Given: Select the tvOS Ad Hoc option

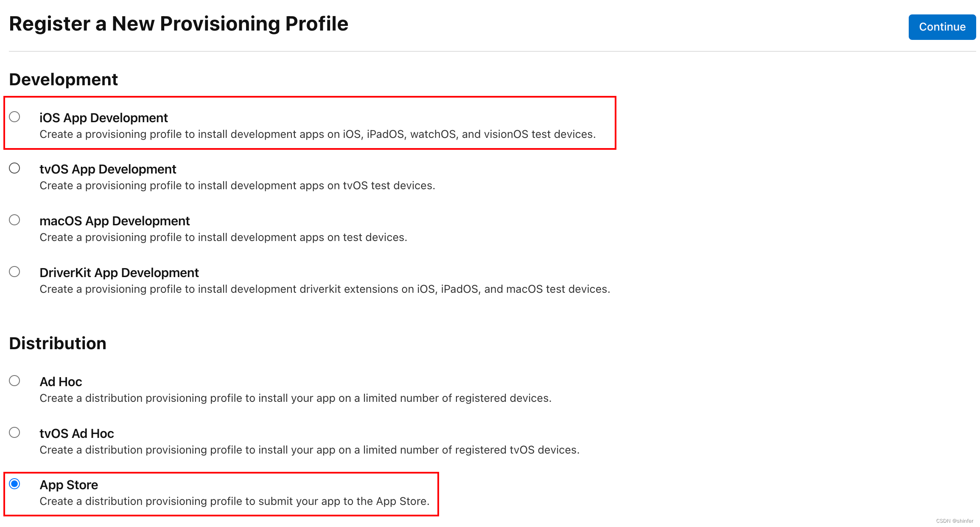Looking at the screenshot, I should [15, 432].
